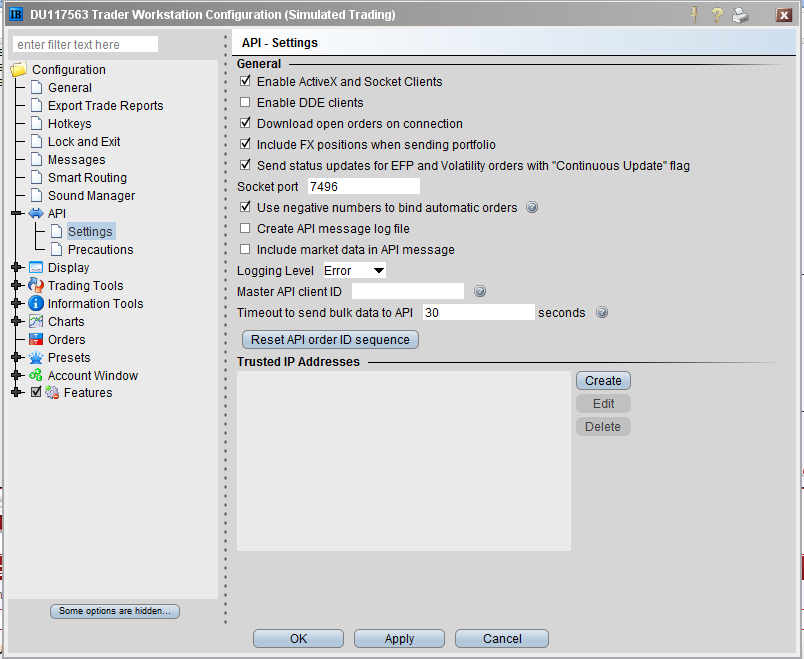The height and width of the screenshot is (659, 804).
Task: Click the Features gear icon
Action: [52, 392]
